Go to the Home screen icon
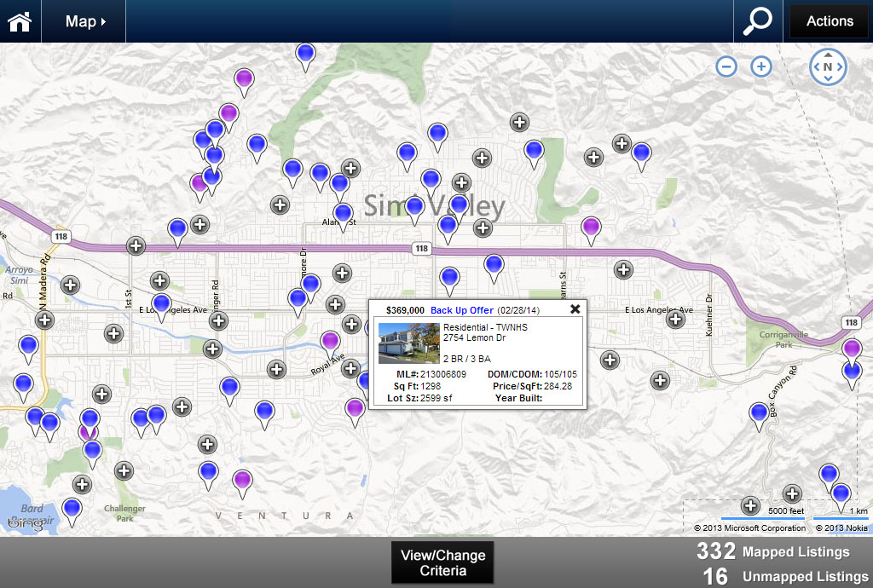Viewport: 873px width, 588px height. pos(20,21)
